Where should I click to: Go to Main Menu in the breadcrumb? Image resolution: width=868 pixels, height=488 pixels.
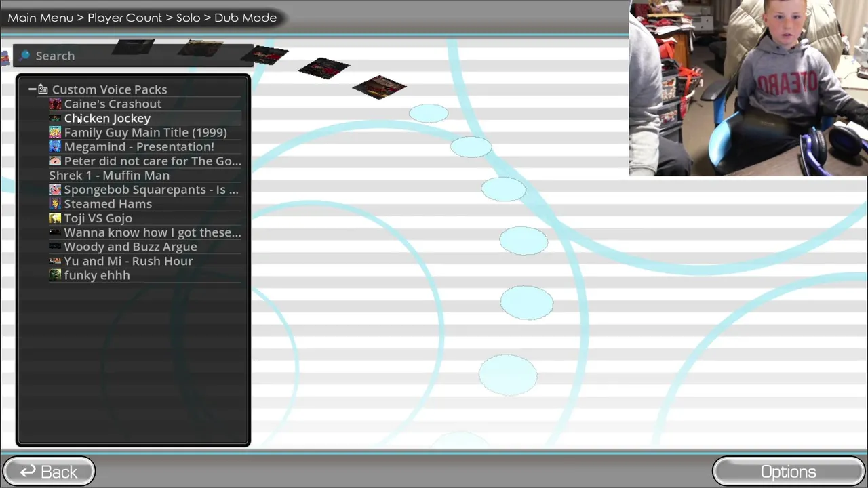41,18
